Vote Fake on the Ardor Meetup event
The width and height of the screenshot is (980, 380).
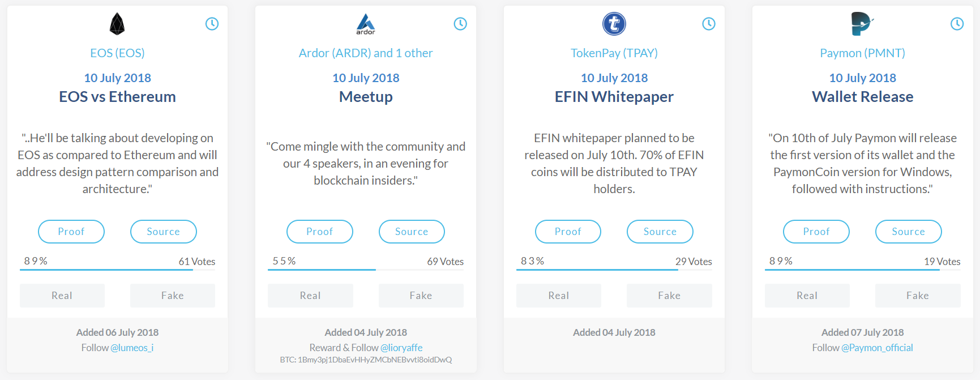point(421,296)
